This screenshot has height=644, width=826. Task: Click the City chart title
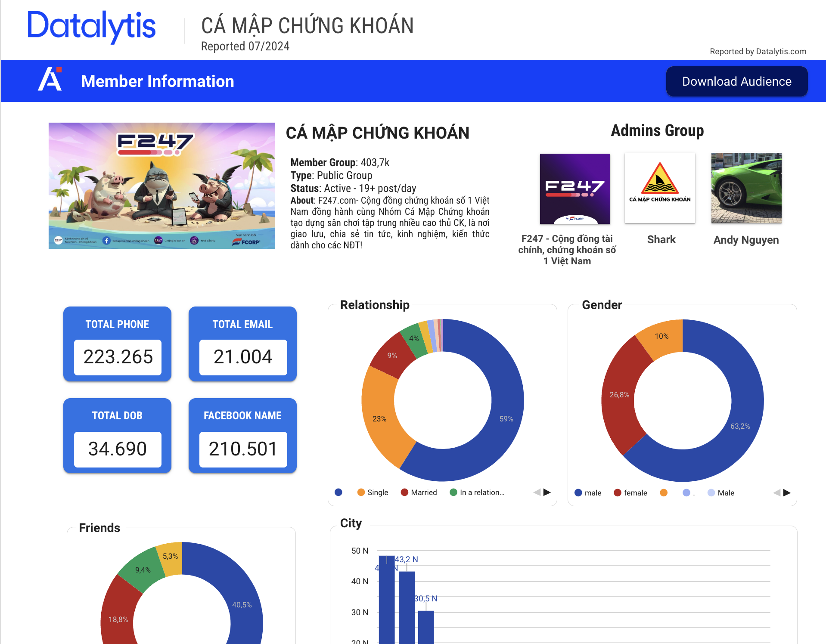(x=351, y=523)
